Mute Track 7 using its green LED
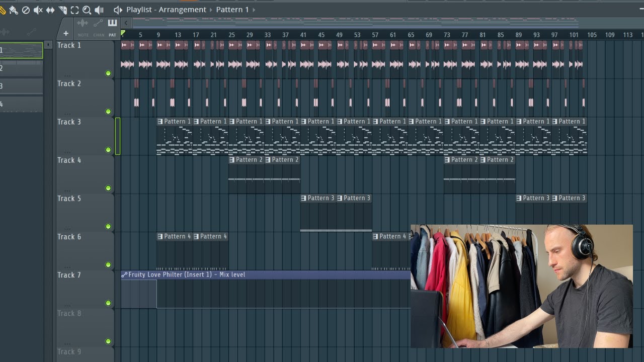 point(108,303)
